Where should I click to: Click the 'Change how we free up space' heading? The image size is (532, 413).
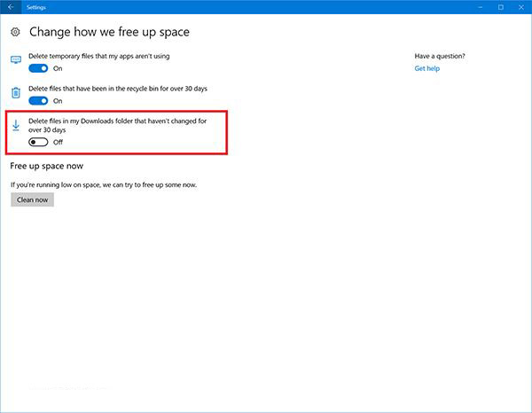coord(109,32)
